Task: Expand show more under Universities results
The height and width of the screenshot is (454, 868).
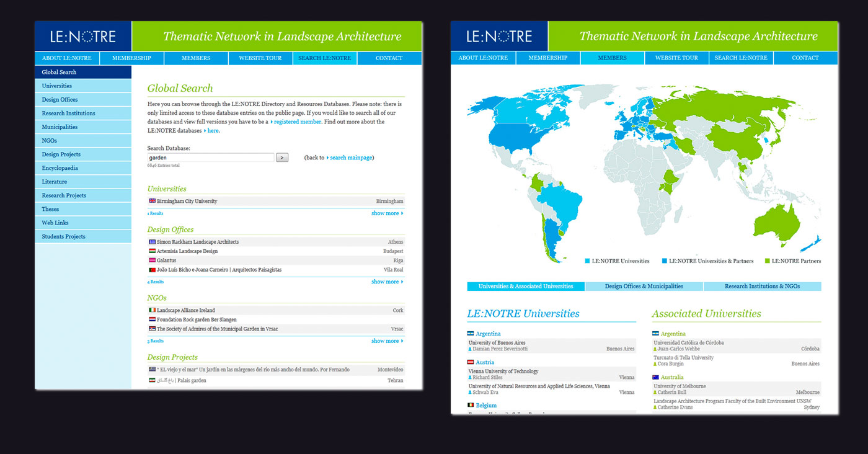Action: [x=387, y=213]
